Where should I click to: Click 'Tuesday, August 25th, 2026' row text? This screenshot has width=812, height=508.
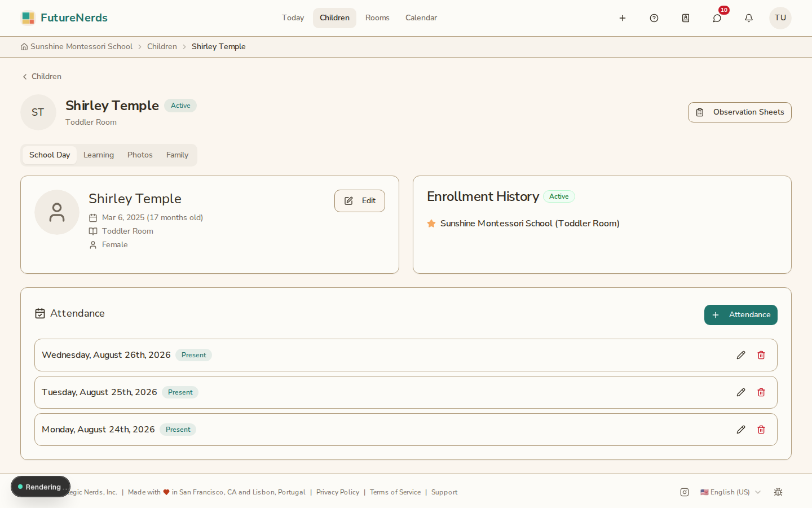click(x=99, y=392)
